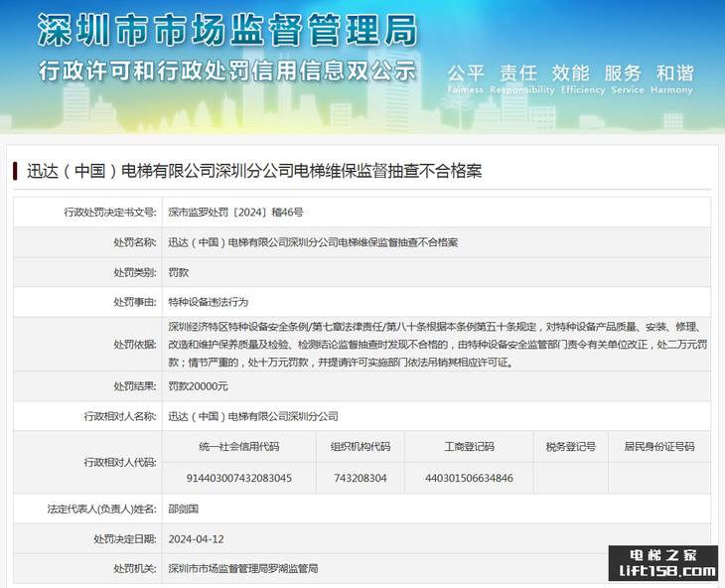The image size is (725, 588).
Task: Click the 责任 Responsibility slogan text
Action: click(522, 79)
